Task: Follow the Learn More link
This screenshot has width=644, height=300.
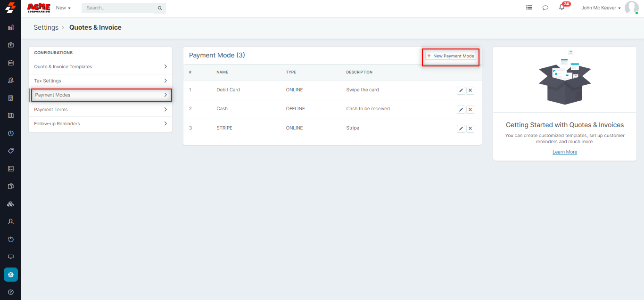Action: point(564,152)
